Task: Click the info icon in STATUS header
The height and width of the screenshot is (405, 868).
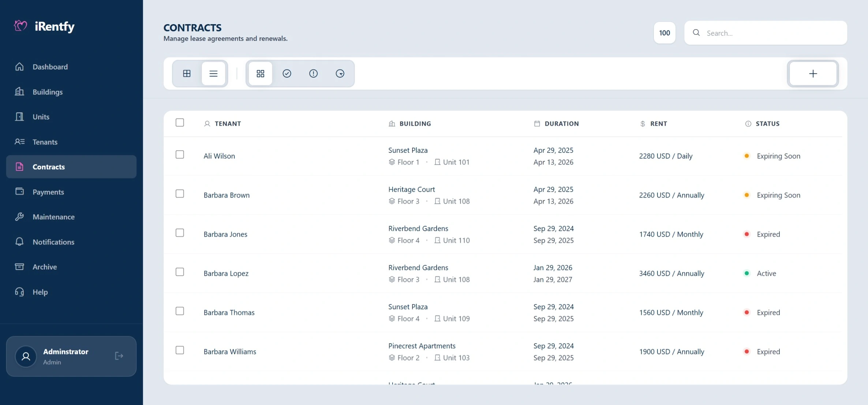Action: tap(748, 124)
